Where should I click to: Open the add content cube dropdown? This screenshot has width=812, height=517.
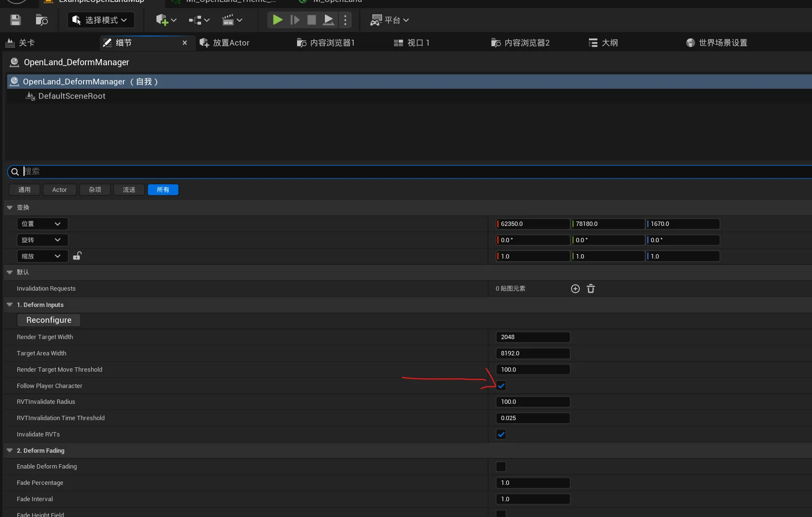click(x=166, y=20)
